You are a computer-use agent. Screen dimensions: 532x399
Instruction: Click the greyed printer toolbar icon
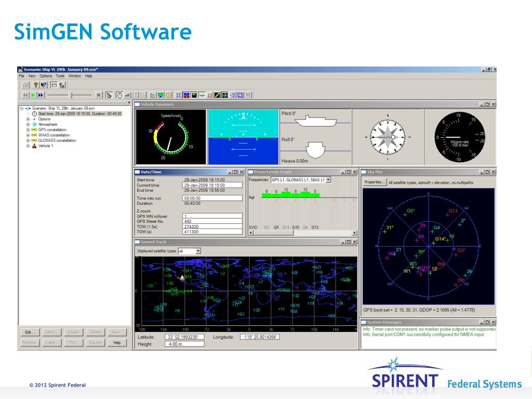[x=25, y=85]
